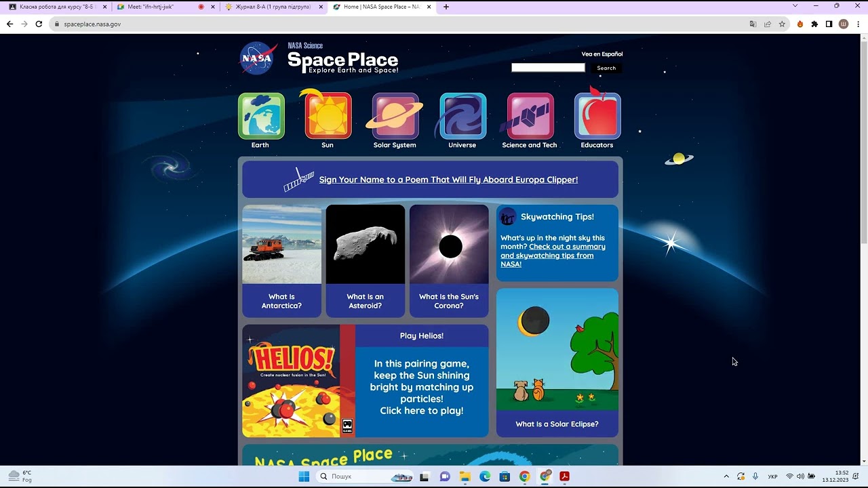This screenshot has width=868, height=488.
Task: Click the Search button on Space Place
Action: (606, 68)
